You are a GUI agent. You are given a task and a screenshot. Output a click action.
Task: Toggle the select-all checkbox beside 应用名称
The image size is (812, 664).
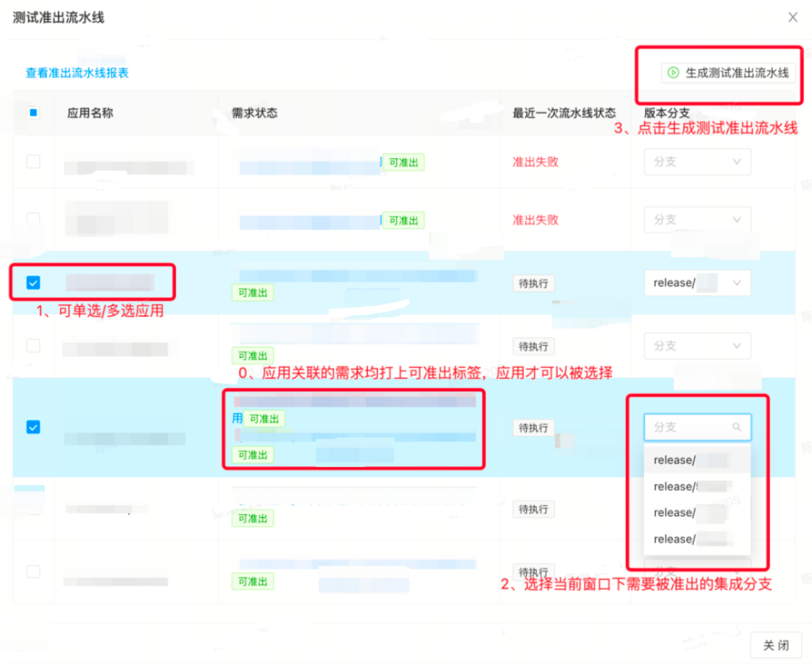pos(34,112)
